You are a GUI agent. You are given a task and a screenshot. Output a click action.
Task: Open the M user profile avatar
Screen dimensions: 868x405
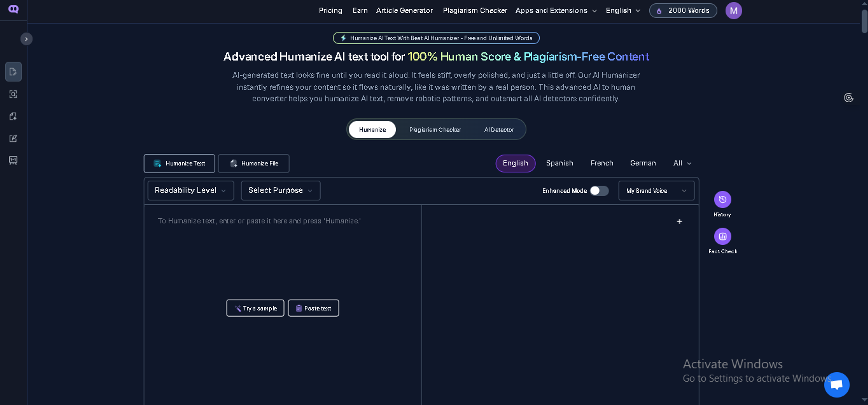733,11
